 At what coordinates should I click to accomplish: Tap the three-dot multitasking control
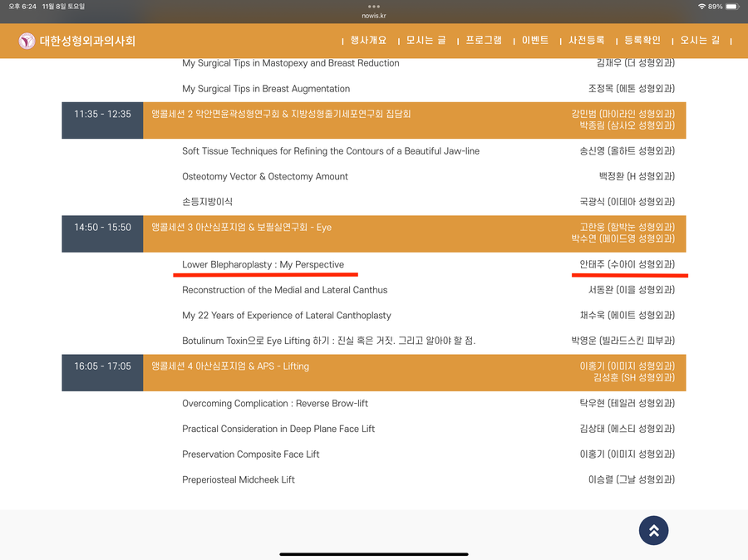point(374,6)
